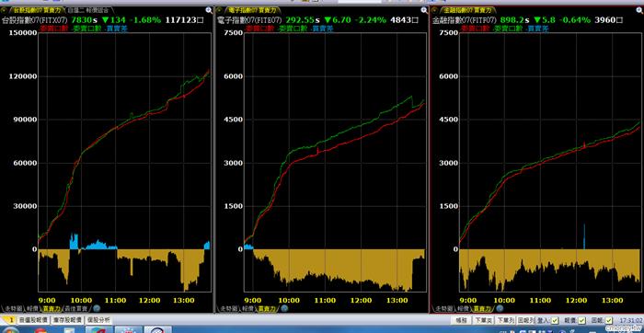Open the magnifier zoom in the 電子指數07 panel
This screenshot has height=333, width=644.
click(x=424, y=10)
